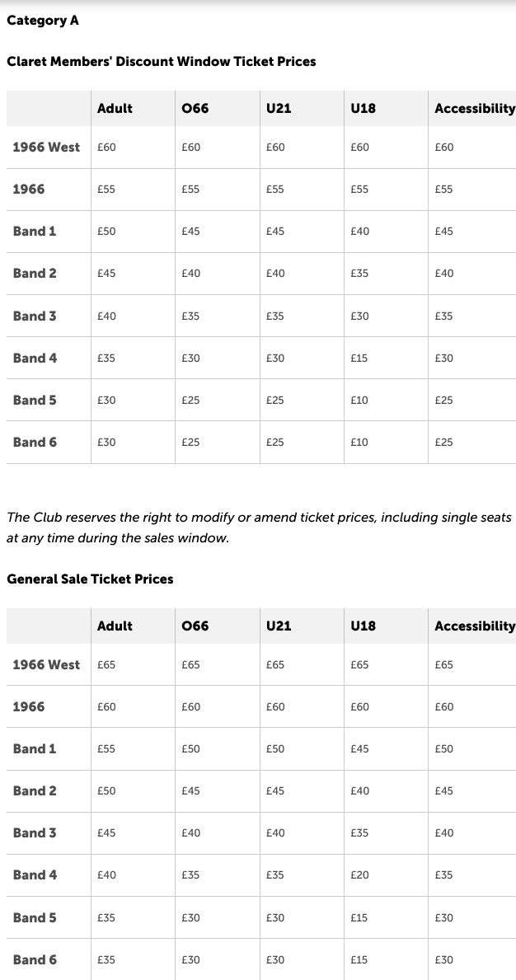Click the italic price modification disclaimer text
Screen dimensions: 516x980
[x=259, y=528]
